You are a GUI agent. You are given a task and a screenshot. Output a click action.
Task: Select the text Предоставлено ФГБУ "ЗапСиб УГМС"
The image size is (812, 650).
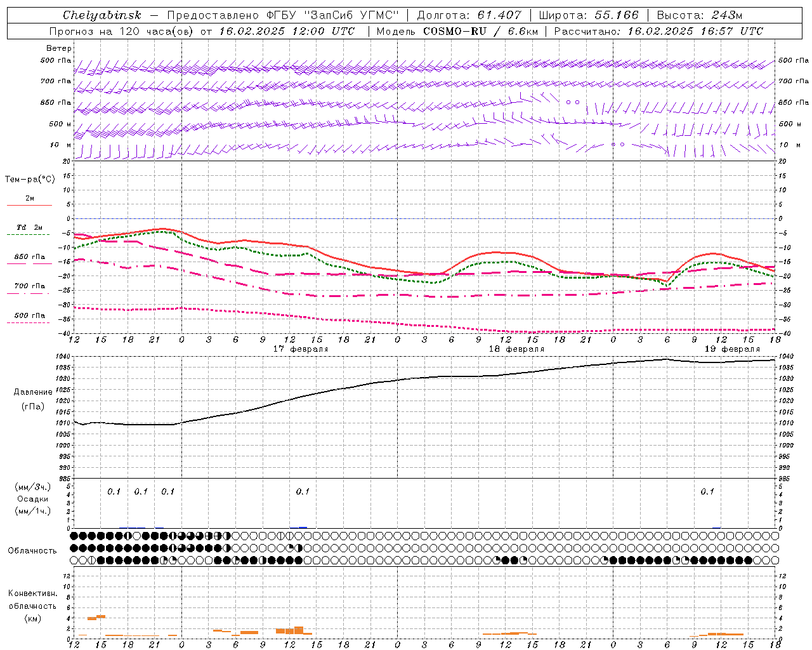(282, 15)
